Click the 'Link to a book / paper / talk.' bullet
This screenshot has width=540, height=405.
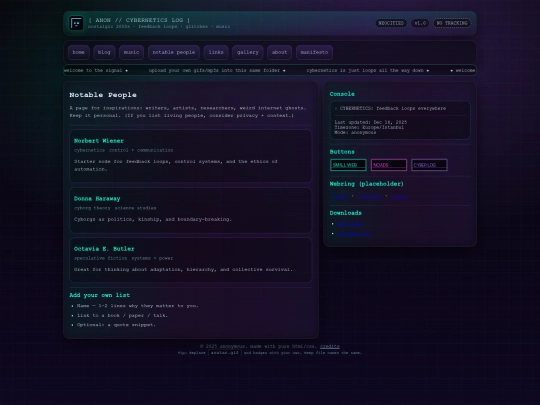(x=122, y=315)
